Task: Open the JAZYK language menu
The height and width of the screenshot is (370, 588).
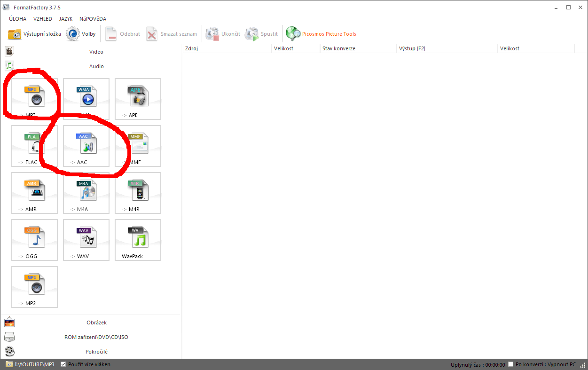Action: pyautogui.click(x=66, y=19)
